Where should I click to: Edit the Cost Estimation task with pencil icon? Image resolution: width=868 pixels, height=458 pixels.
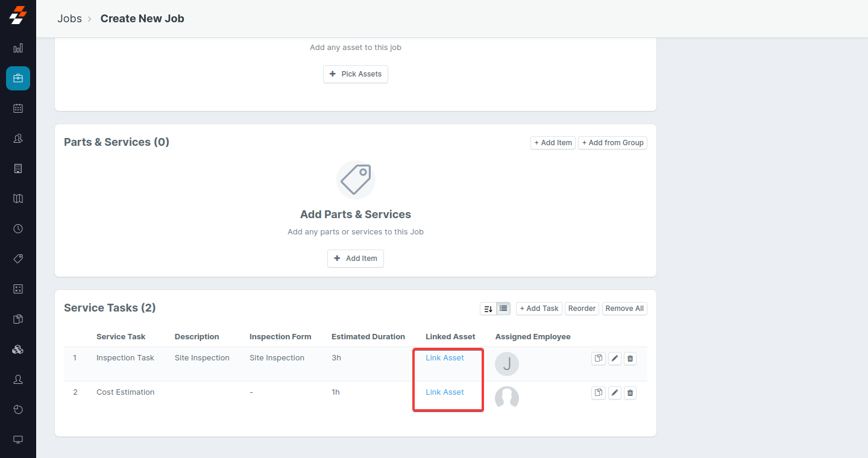point(614,393)
